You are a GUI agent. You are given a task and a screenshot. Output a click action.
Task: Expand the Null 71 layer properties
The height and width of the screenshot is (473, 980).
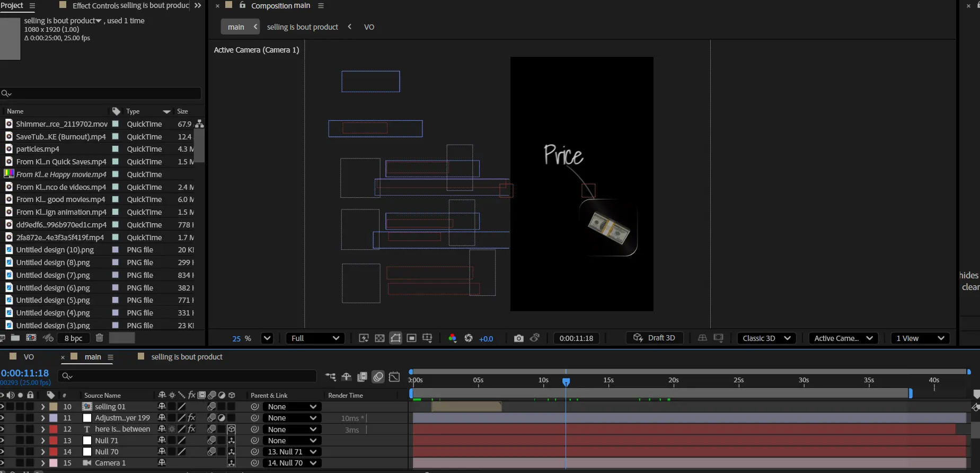click(43, 441)
